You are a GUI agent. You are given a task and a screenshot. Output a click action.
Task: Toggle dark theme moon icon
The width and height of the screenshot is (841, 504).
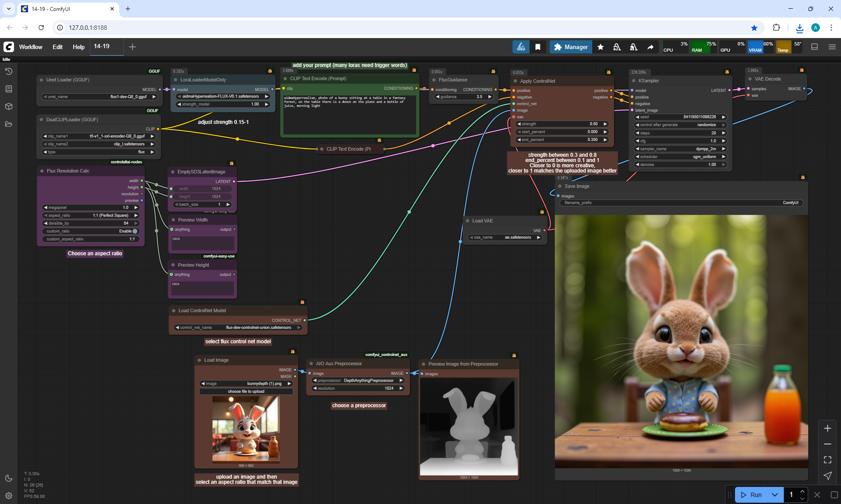9,478
